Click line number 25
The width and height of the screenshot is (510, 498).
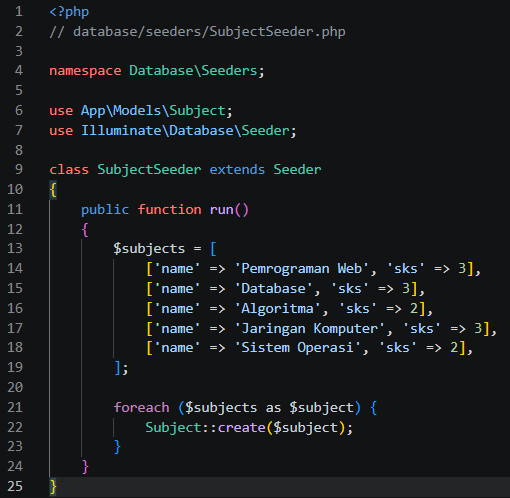(15, 486)
